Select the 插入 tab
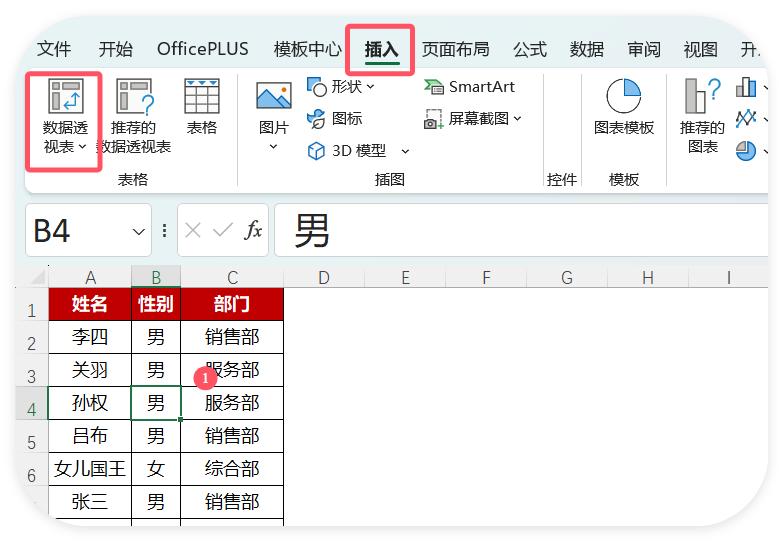The height and width of the screenshot is (541, 783). click(x=381, y=49)
